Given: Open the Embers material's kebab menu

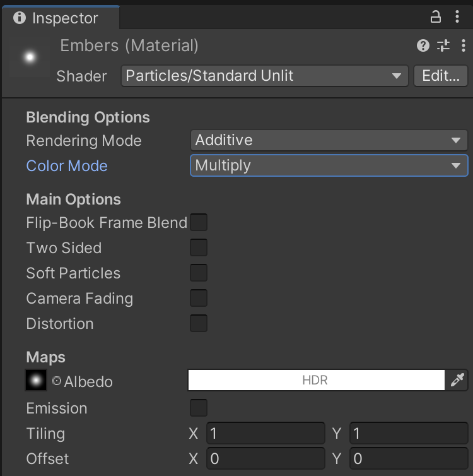Looking at the screenshot, I should point(464,45).
